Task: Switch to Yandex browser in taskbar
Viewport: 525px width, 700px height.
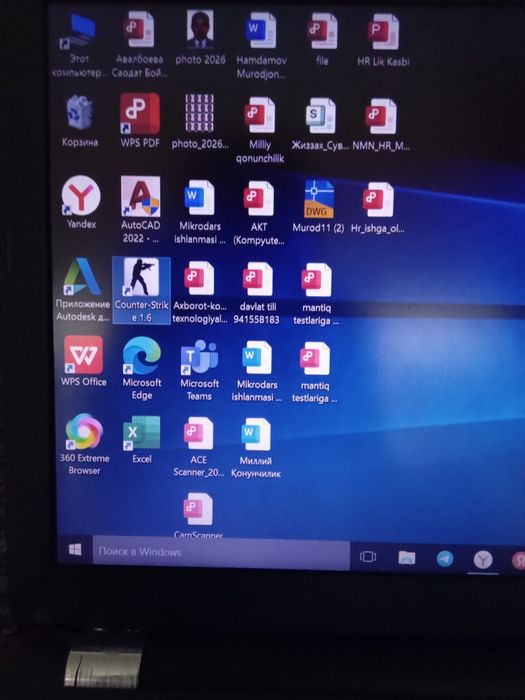Action: 483,559
